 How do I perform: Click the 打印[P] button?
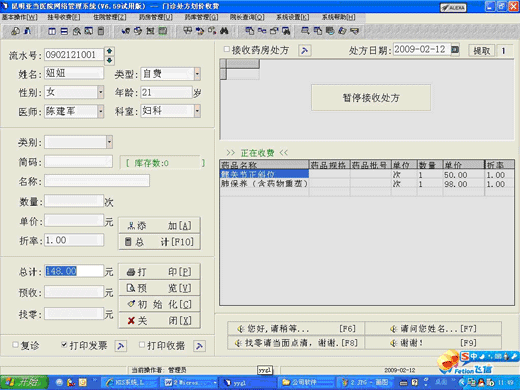tap(159, 272)
